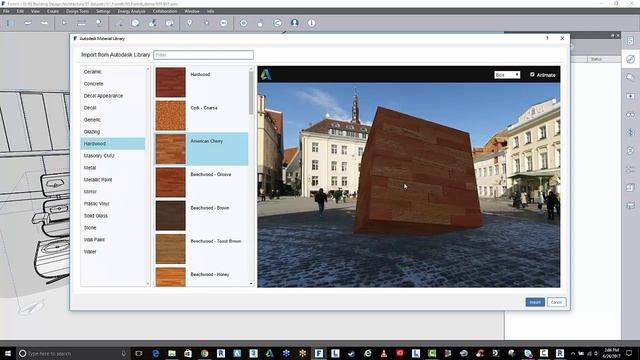
Task: Close the Autodesk Material Library dialog
Action: (x=562, y=38)
